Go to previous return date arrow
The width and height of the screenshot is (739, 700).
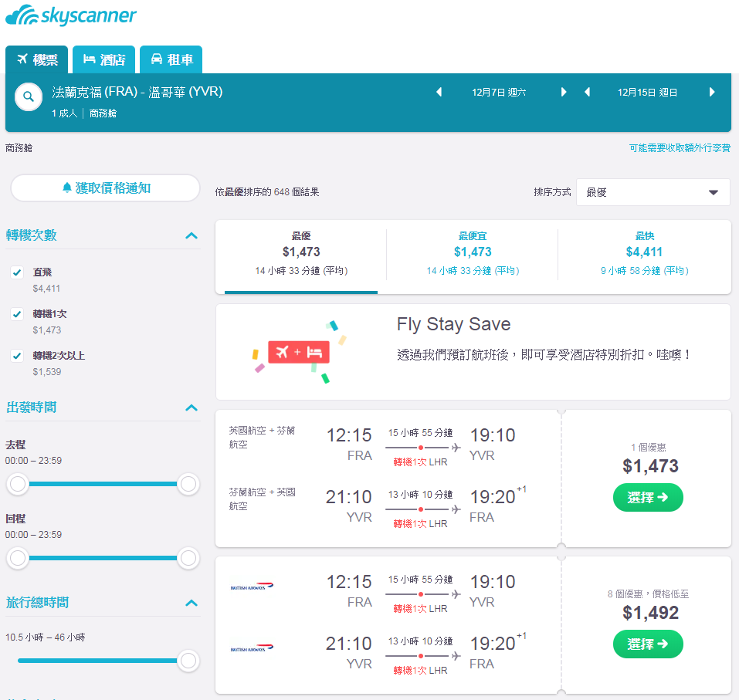click(587, 92)
